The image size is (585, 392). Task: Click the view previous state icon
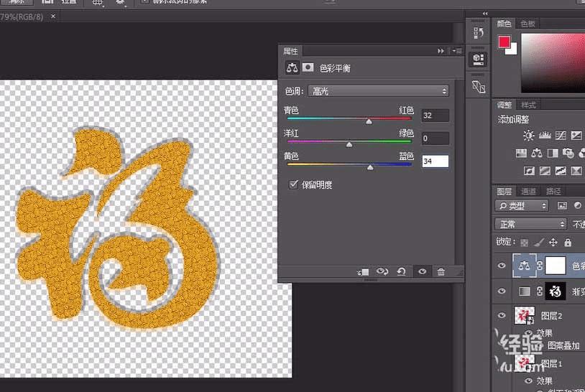[382, 271]
